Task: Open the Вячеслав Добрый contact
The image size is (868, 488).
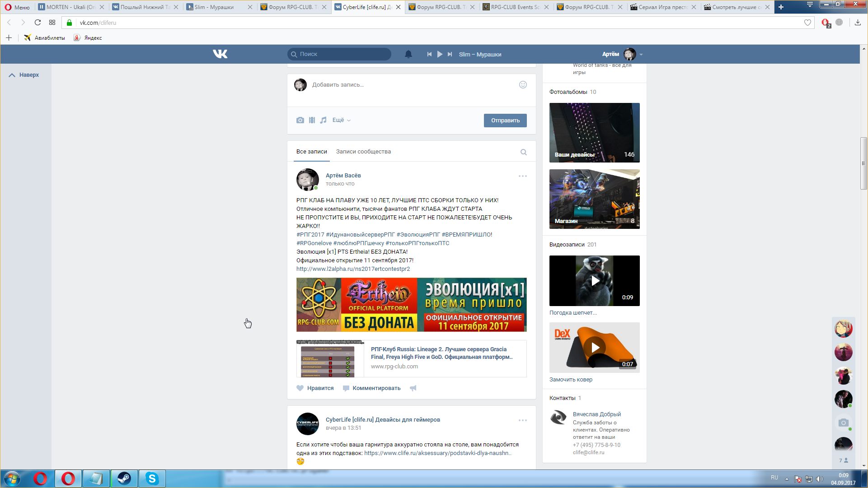Action: pyautogui.click(x=596, y=414)
